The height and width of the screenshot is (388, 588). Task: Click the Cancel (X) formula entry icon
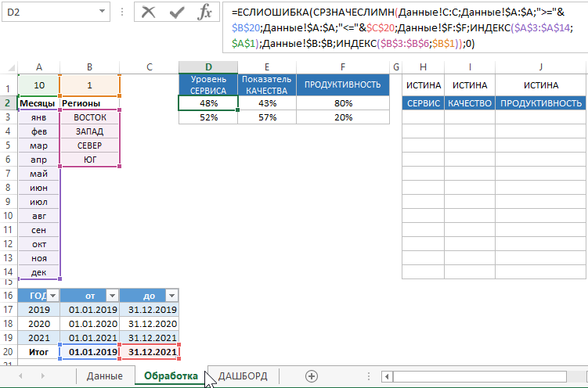[x=149, y=12]
